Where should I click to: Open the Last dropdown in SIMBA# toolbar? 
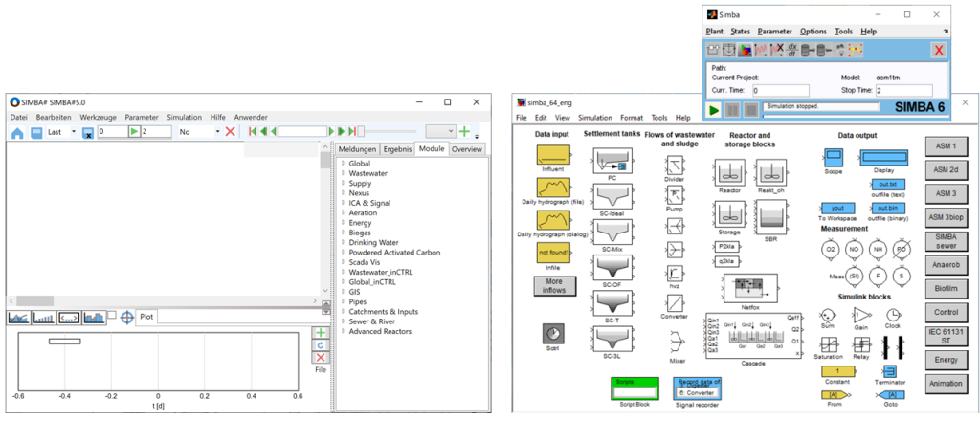pos(74,131)
